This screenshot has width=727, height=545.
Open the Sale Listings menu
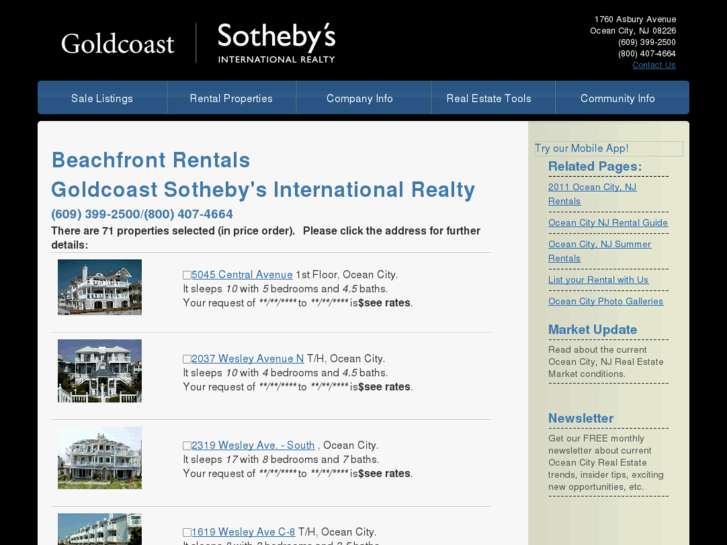(102, 98)
